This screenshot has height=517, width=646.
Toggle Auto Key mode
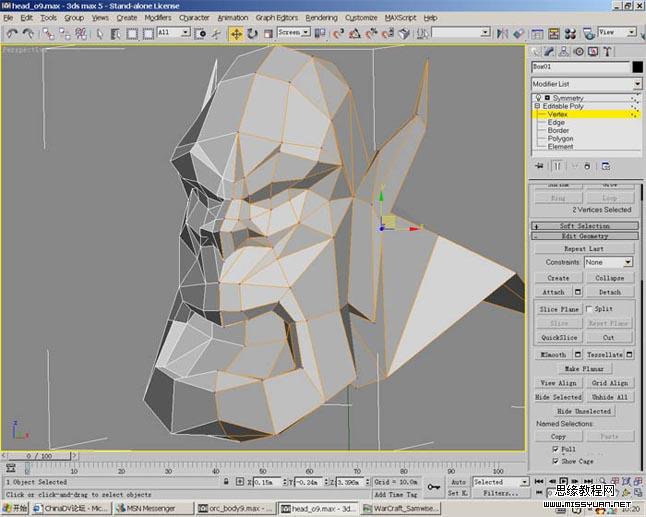458,482
